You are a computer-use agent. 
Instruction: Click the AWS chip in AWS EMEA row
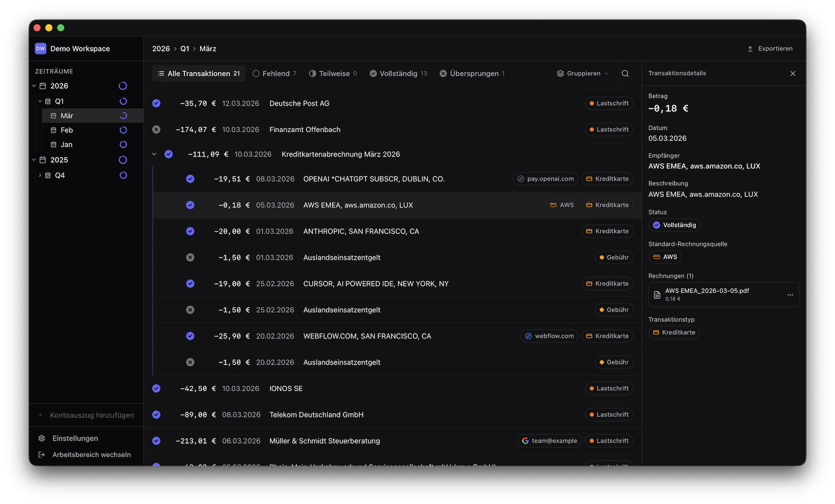(561, 205)
